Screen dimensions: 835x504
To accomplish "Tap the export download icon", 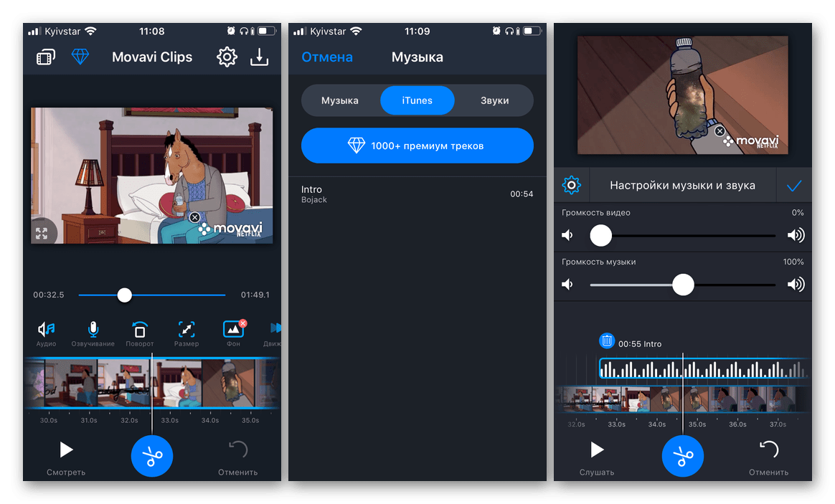I will pyautogui.click(x=259, y=57).
